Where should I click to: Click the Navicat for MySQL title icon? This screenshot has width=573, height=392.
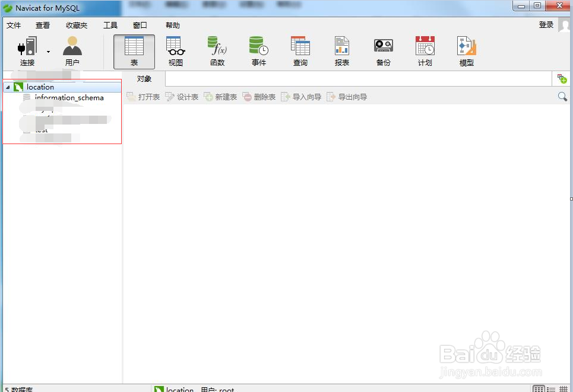pyautogui.click(x=8, y=8)
